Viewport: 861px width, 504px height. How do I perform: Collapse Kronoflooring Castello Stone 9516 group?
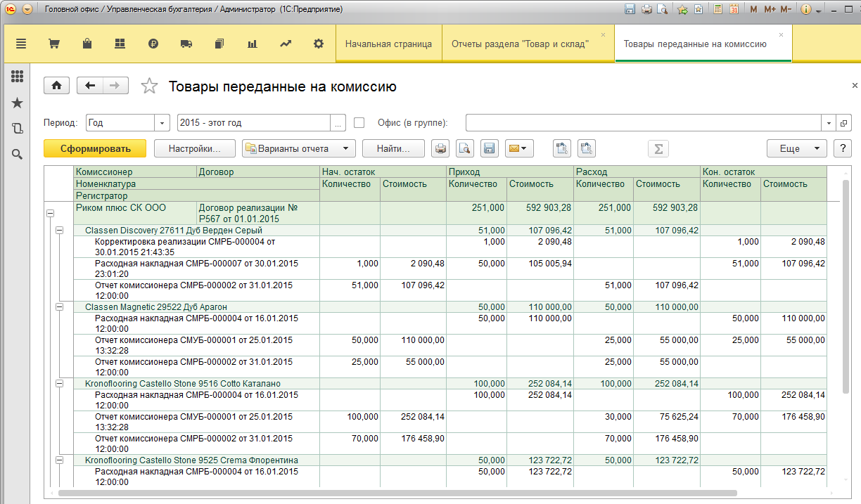click(60, 384)
